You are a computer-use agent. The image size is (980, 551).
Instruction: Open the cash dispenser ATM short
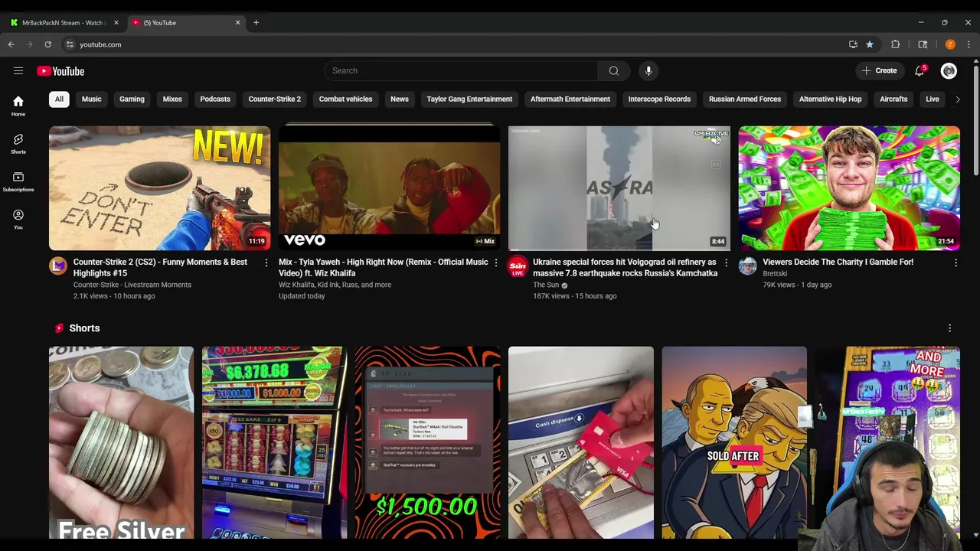coord(580,442)
